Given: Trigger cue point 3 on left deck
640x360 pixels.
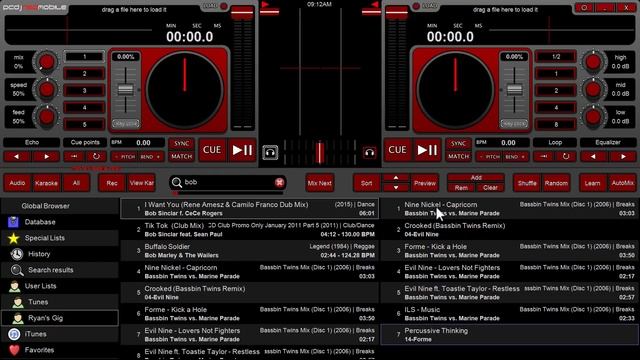Looking at the screenshot, I should (84, 91).
